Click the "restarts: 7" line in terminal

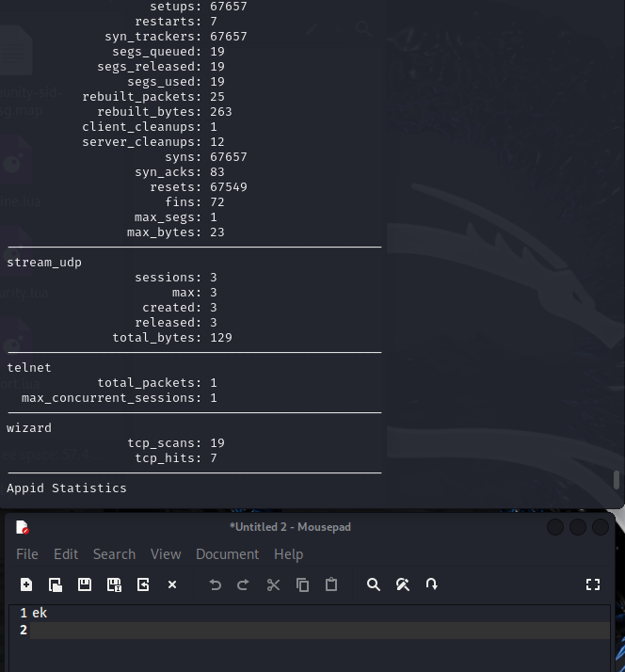click(x=176, y=22)
